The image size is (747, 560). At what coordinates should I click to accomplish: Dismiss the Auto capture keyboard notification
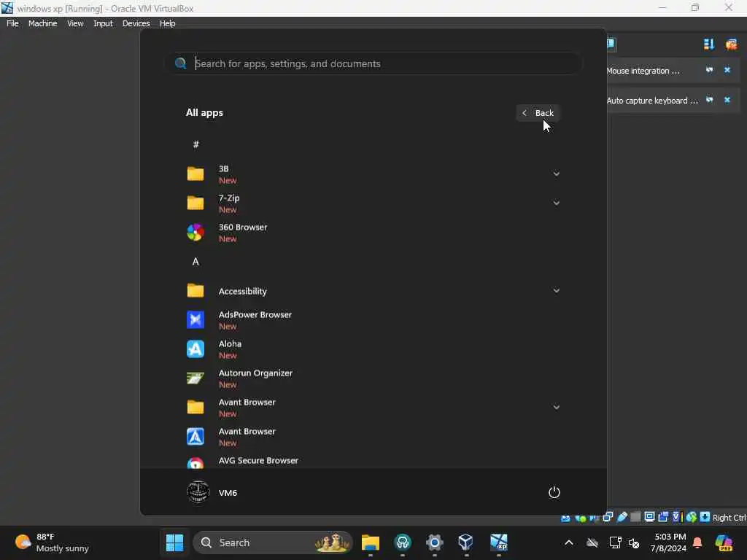coord(727,100)
